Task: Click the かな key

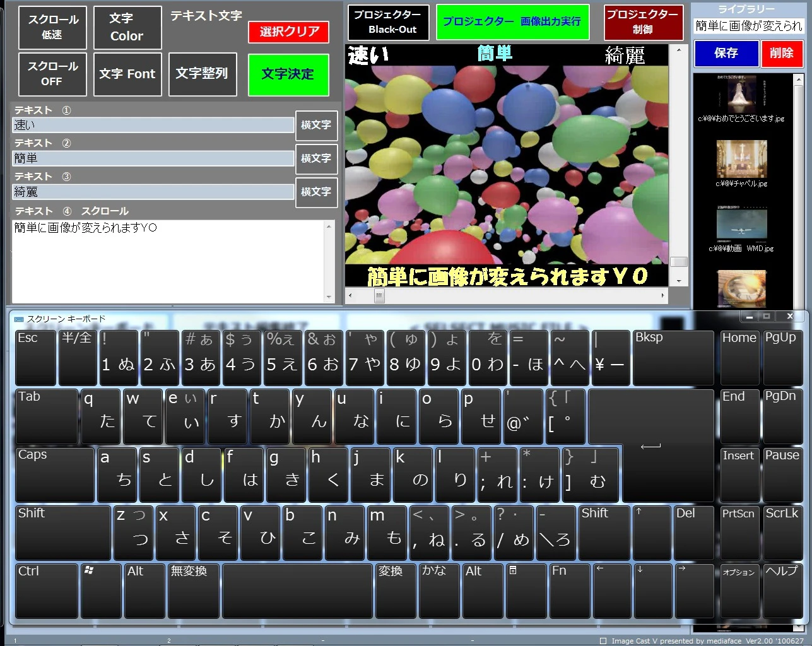Action: click(440, 590)
